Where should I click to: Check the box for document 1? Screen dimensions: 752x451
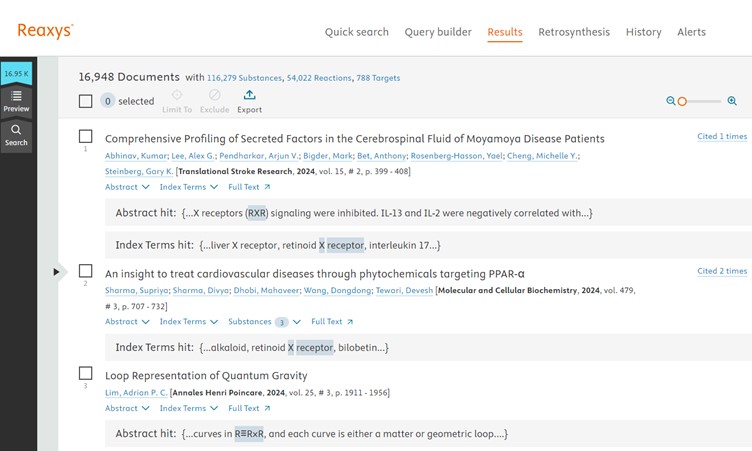[86, 136]
